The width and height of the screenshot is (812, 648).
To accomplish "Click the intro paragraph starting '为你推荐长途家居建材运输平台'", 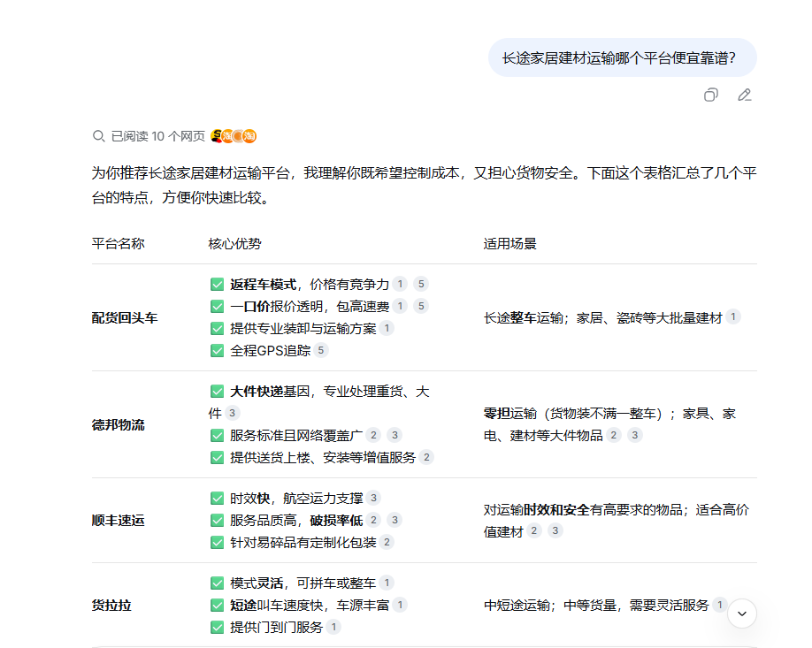I will [424, 186].
